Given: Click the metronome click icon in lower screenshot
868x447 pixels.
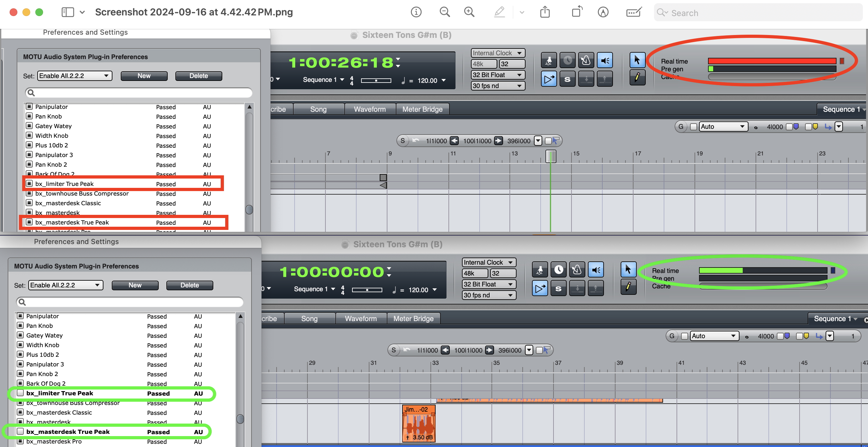Looking at the screenshot, I should pyautogui.click(x=577, y=269).
